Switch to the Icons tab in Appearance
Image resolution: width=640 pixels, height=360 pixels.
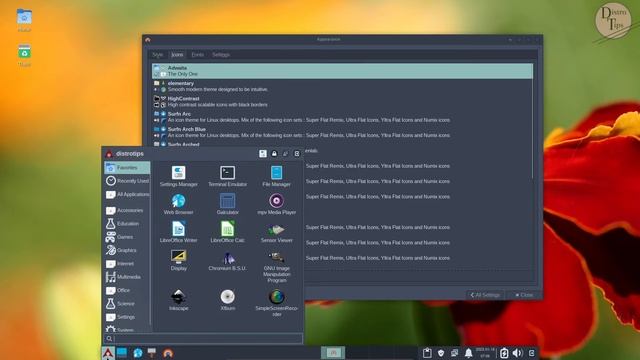pos(177,54)
